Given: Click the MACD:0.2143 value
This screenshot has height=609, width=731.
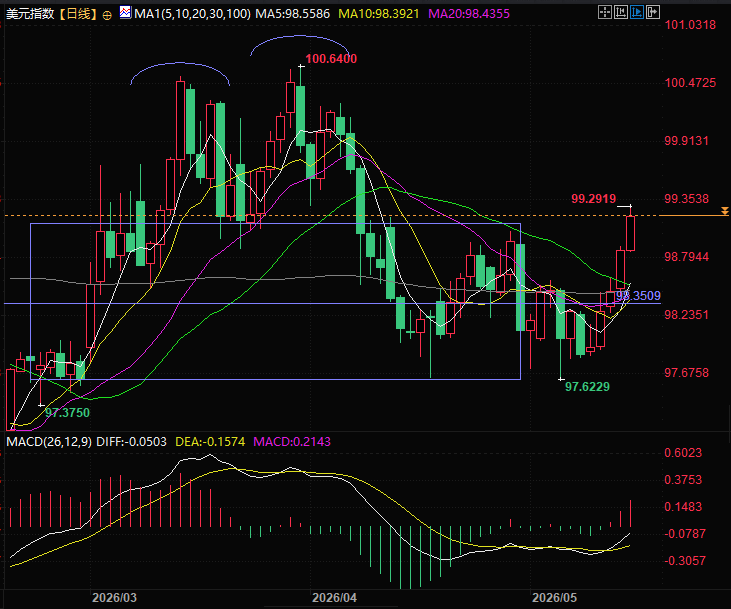Looking at the screenshot, I should (x=292, y=442).
